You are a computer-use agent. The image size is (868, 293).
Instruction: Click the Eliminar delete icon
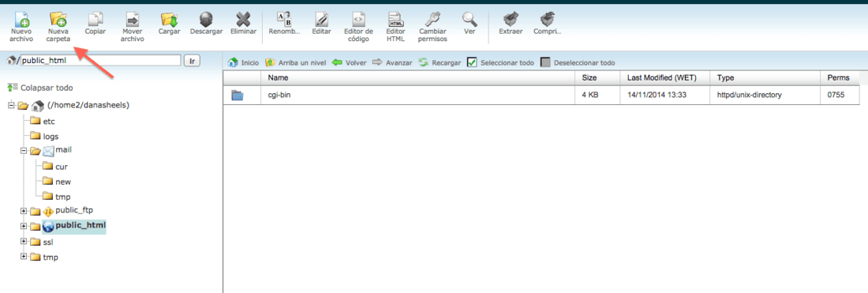(x=243, y=24)
